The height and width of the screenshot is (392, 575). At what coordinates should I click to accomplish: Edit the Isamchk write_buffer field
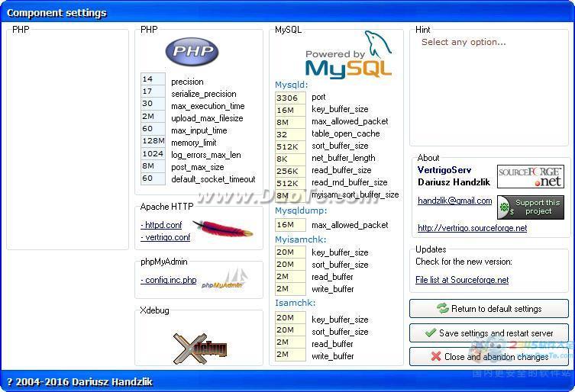click(290, 355)
